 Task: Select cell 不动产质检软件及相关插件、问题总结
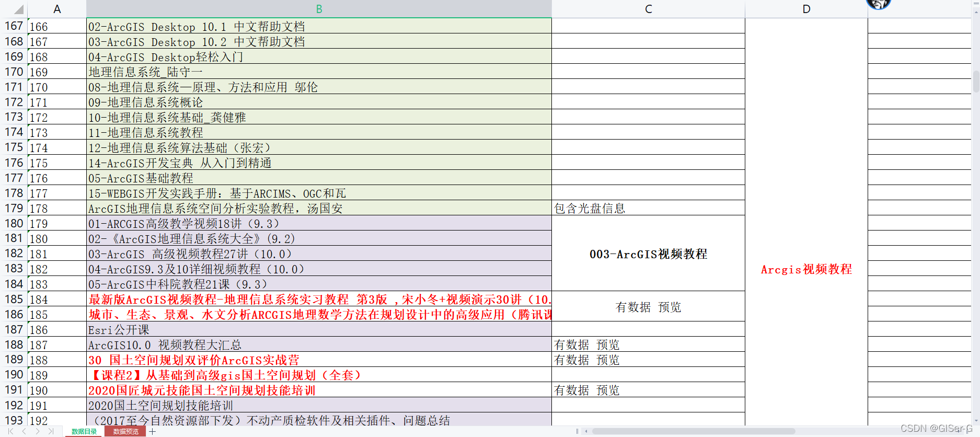tap(319, 420)
